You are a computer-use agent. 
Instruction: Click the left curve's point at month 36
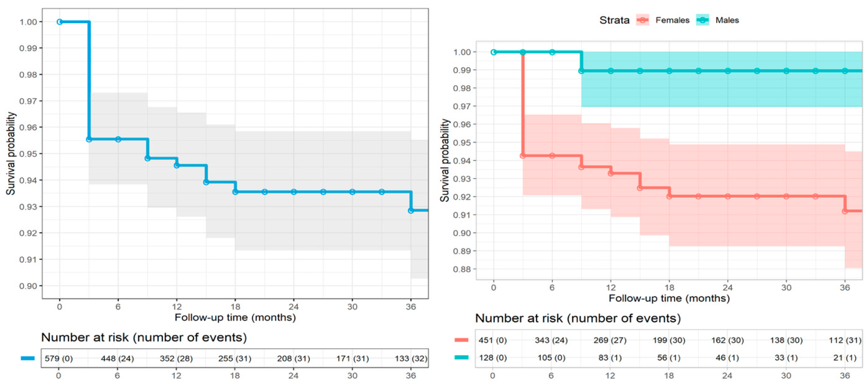click(411, 211)
